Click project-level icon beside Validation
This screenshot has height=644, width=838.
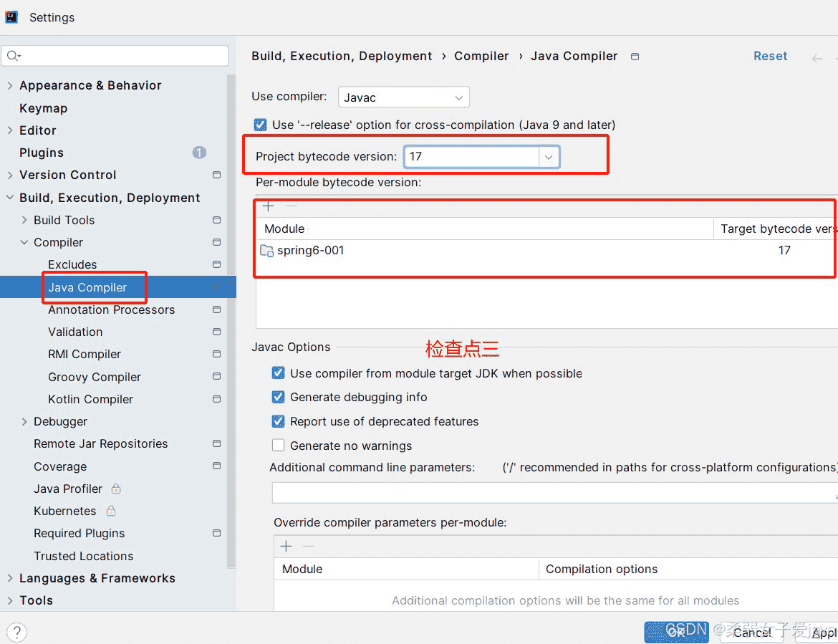point(216,332)
